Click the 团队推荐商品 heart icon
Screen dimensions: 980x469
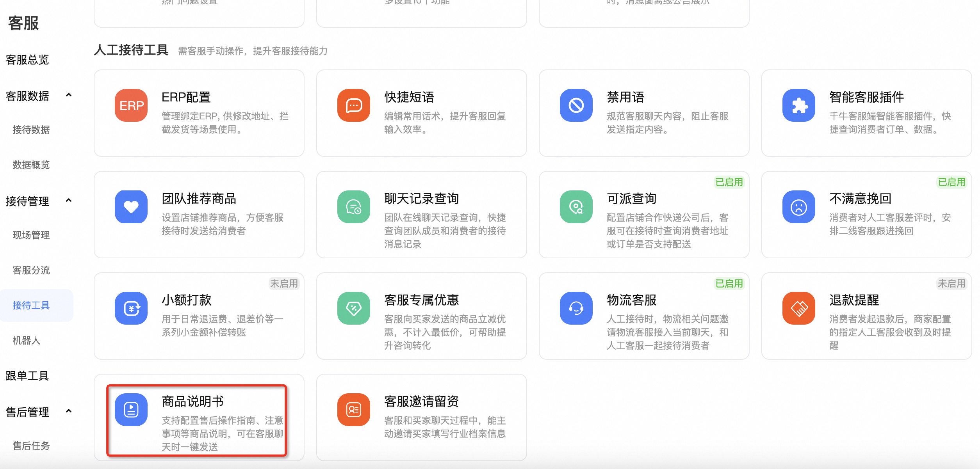pyautogui.click(x=131, y=207)
